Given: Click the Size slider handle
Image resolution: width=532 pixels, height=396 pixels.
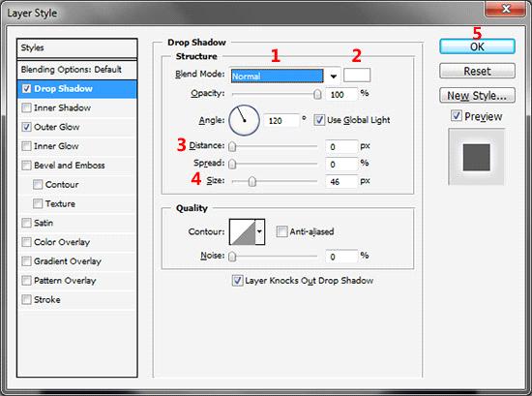Looking at the screenshot, I should click(x=252, y=182).
